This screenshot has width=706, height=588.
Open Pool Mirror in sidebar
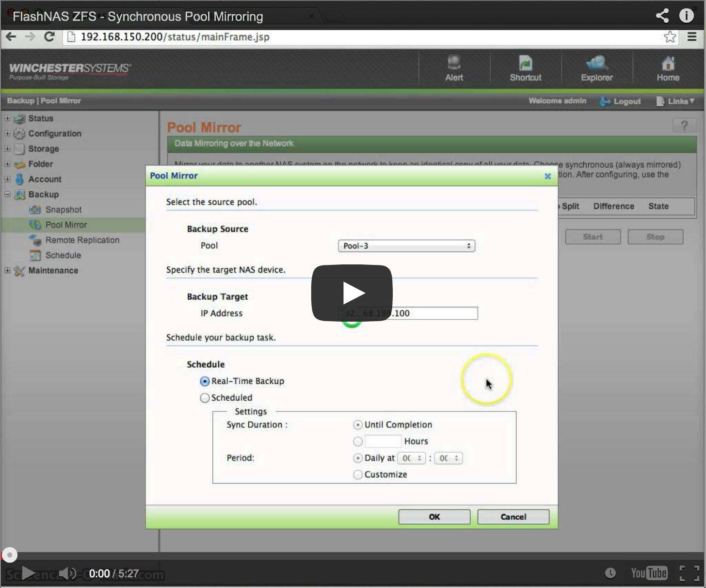[x=66, y=225]
